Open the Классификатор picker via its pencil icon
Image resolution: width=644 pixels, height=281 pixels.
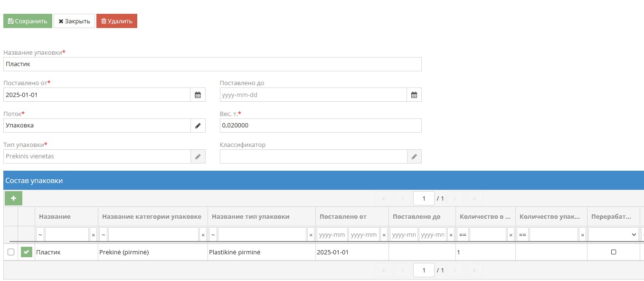pos(414,156)
